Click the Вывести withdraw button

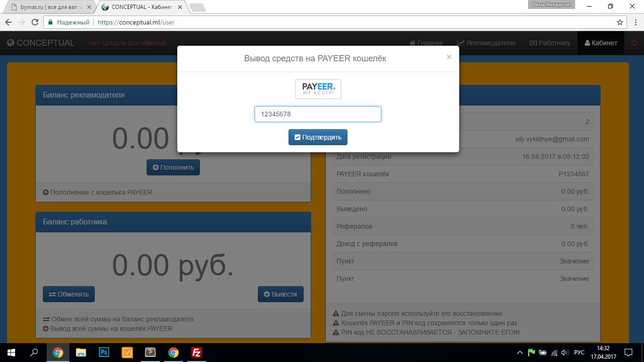pyautogui.click(x=281, y=294)
